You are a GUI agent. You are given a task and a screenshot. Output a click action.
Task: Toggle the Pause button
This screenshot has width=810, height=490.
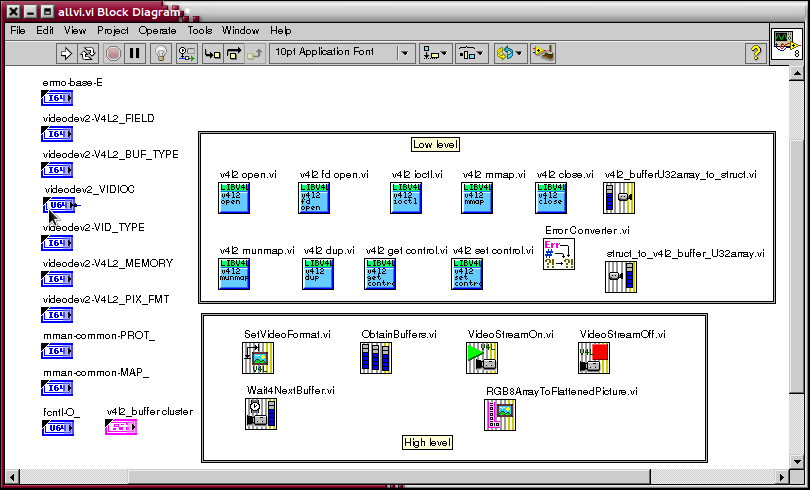point(135,53)
